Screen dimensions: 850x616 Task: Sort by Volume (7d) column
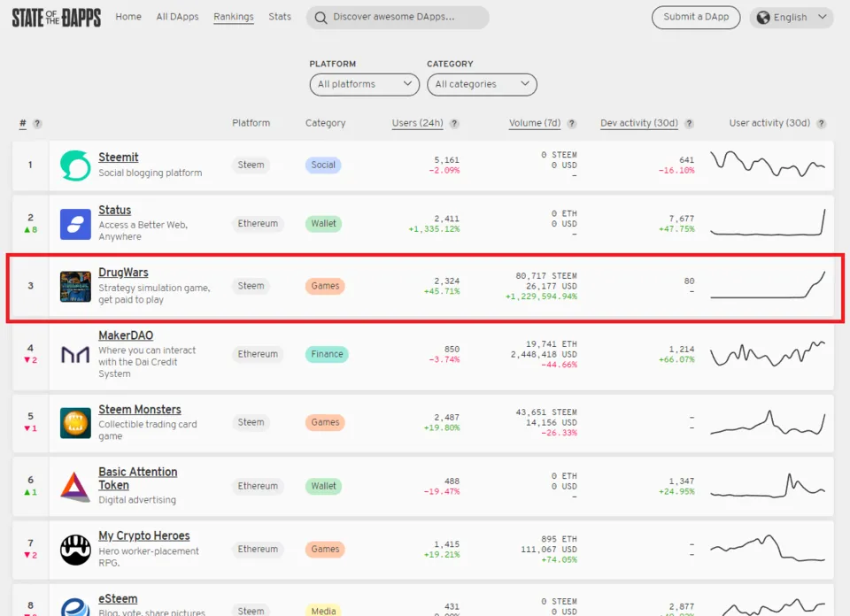tap(535, 123)
